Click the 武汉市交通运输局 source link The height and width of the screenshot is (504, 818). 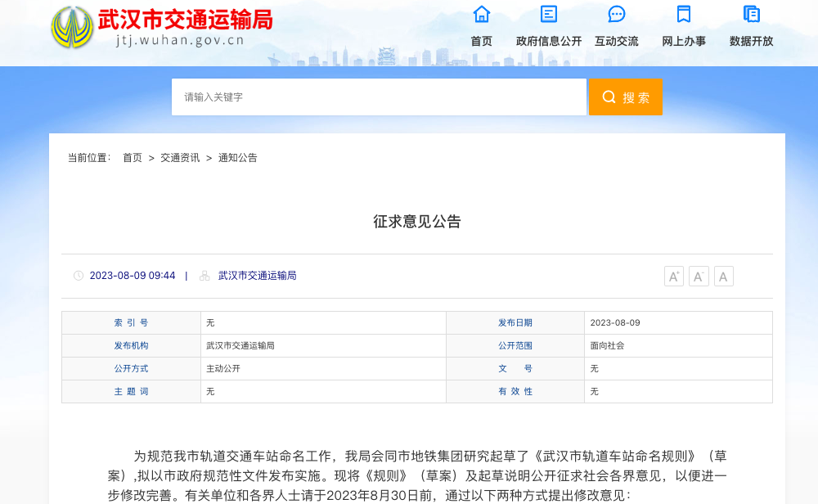coord(255,276)
